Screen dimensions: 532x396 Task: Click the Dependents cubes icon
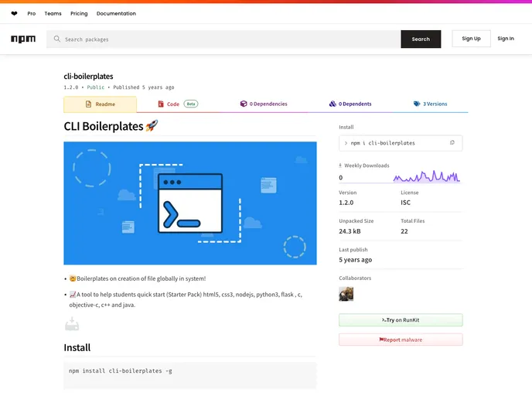point(332,104)
